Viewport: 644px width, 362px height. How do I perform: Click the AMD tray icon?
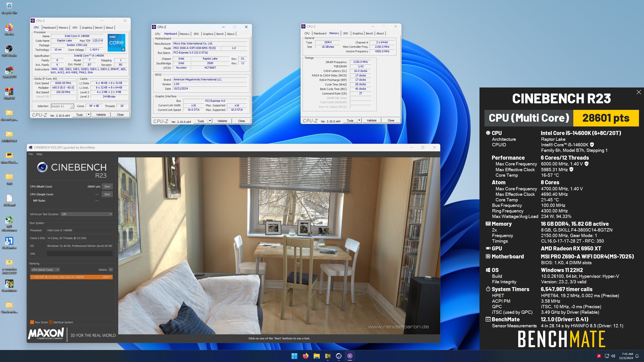(599, 356)
